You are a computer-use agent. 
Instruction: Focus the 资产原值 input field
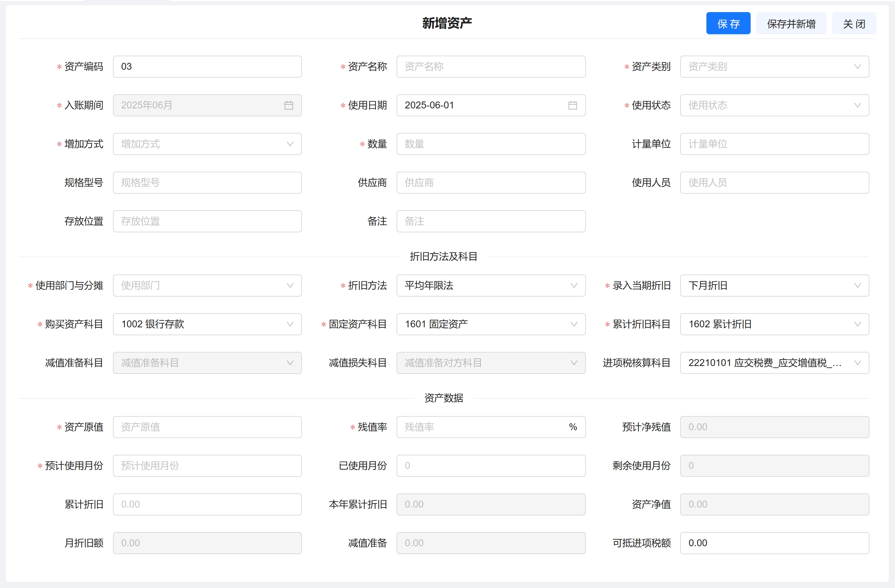(207, 427)
